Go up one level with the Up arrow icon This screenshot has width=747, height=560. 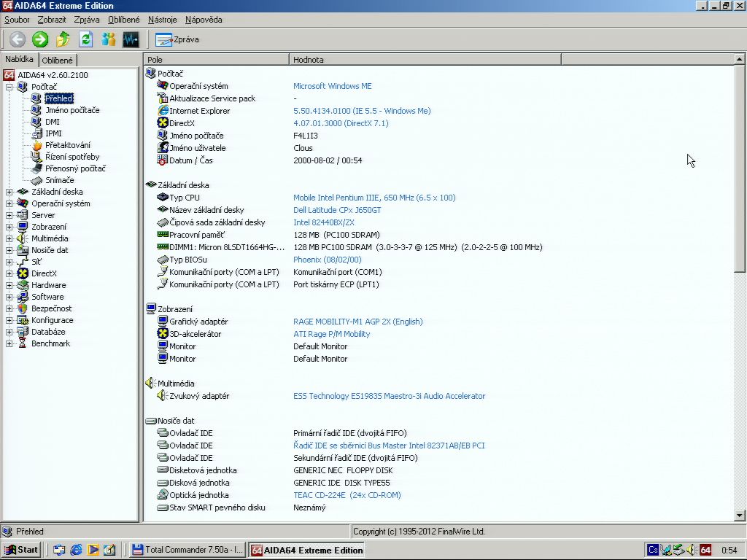63,39
